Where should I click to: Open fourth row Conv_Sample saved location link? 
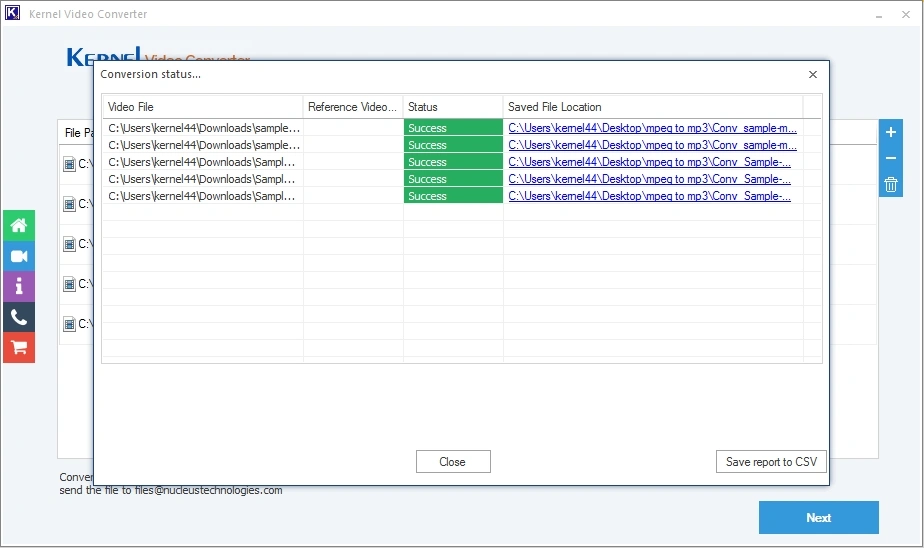click(x=649, y=179)
